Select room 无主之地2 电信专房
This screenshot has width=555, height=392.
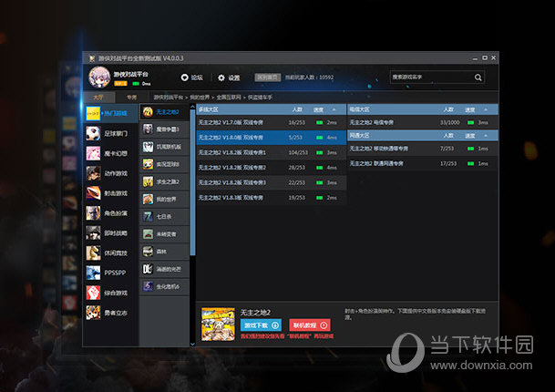click(x=423, y=122)
